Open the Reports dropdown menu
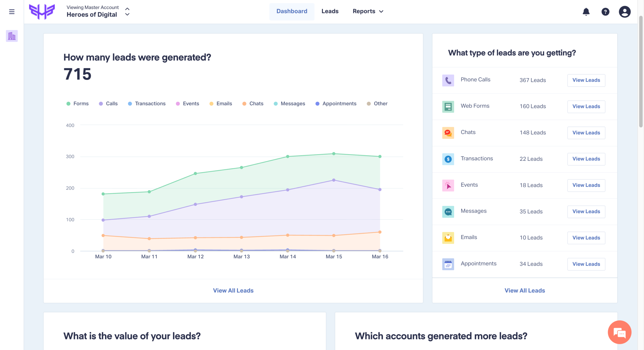Screen dimensions: 644x350 [x=368, y=11]
